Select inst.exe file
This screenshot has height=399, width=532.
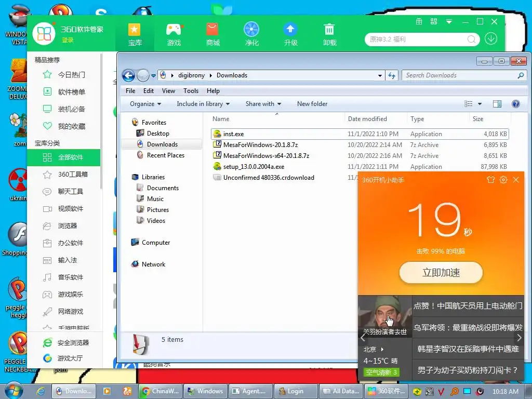click(360, 134)
